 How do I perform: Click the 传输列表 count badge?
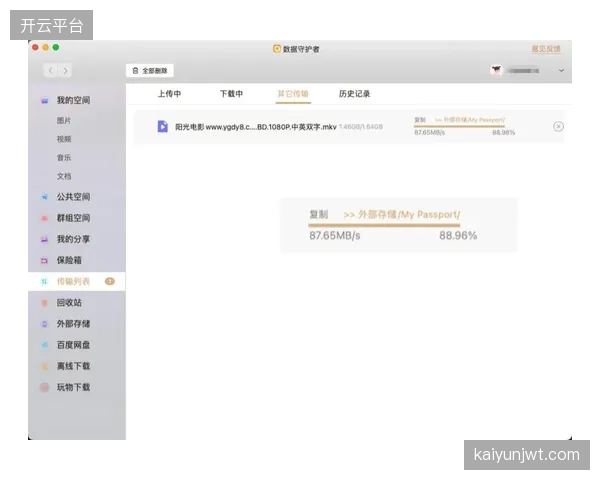pos(110,281)
